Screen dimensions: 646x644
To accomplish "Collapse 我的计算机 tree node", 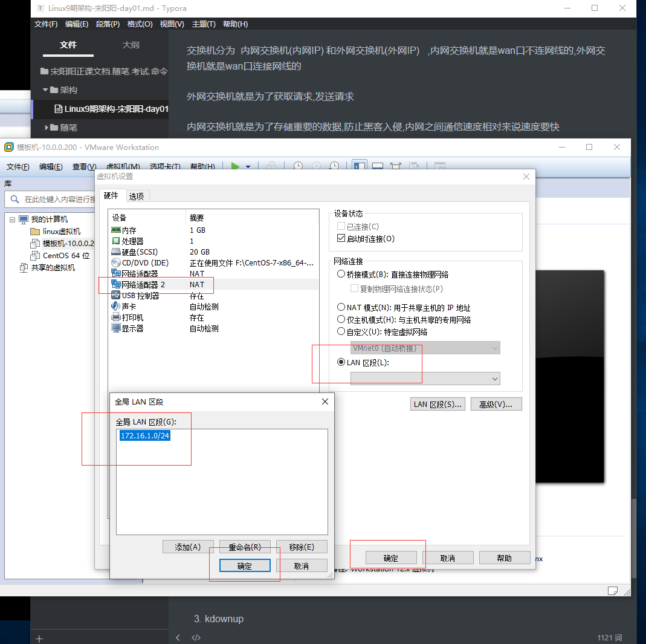I will click(12, 220).
